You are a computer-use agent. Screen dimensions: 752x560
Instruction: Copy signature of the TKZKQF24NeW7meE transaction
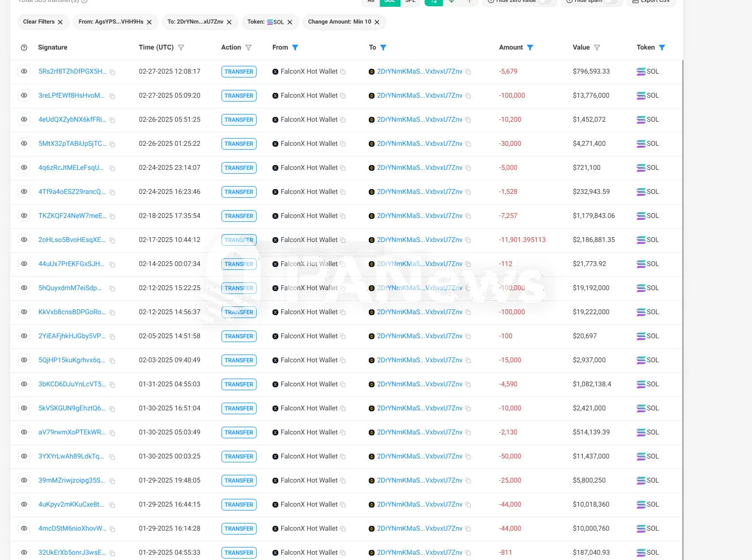(x=112, y=216)
